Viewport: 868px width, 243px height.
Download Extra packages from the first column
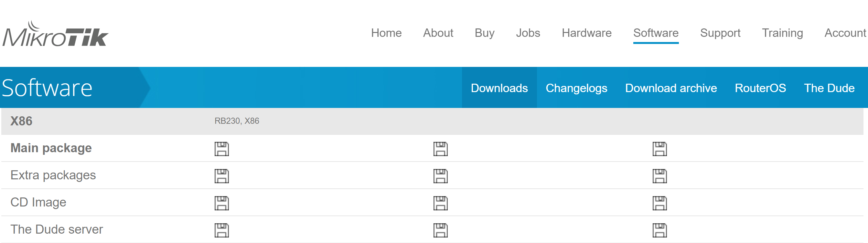(221, 175)
